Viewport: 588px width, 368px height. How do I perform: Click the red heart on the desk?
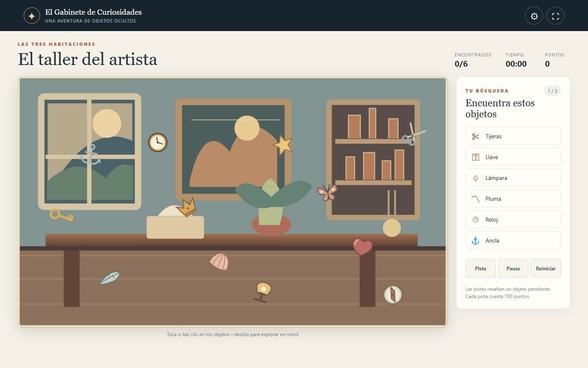coord(363,246)
